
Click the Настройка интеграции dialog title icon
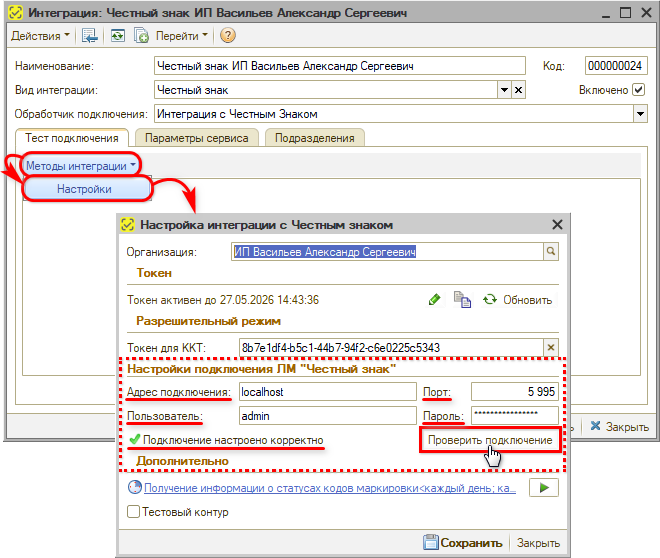pos(127,225)
